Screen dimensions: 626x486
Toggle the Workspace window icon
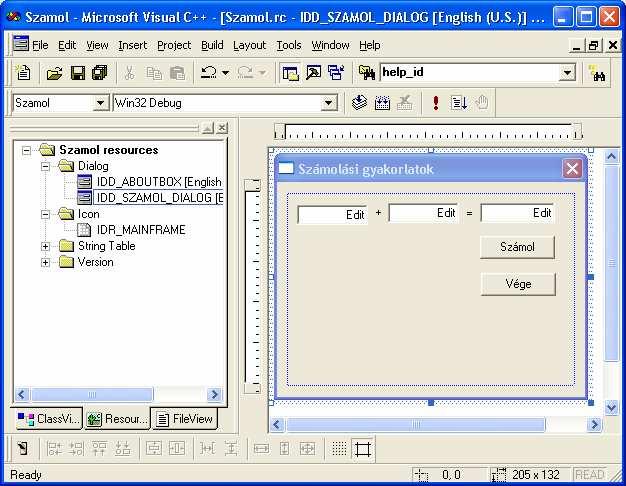[290, 73]
